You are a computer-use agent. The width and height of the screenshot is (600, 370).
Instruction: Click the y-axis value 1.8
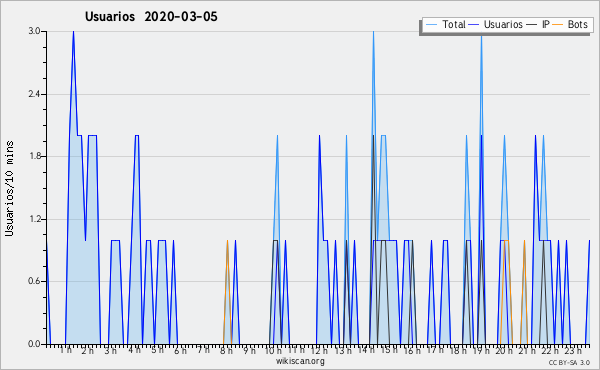pos(34,156)
